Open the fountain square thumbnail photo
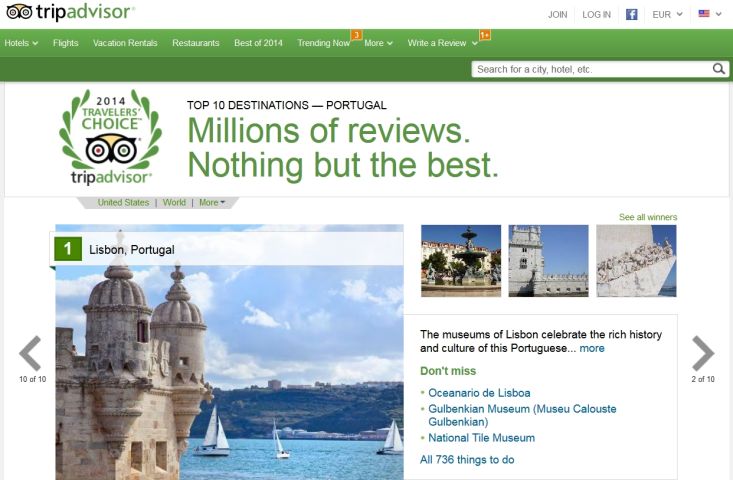This screenshot has width=733, height=480. coord(461,260)
